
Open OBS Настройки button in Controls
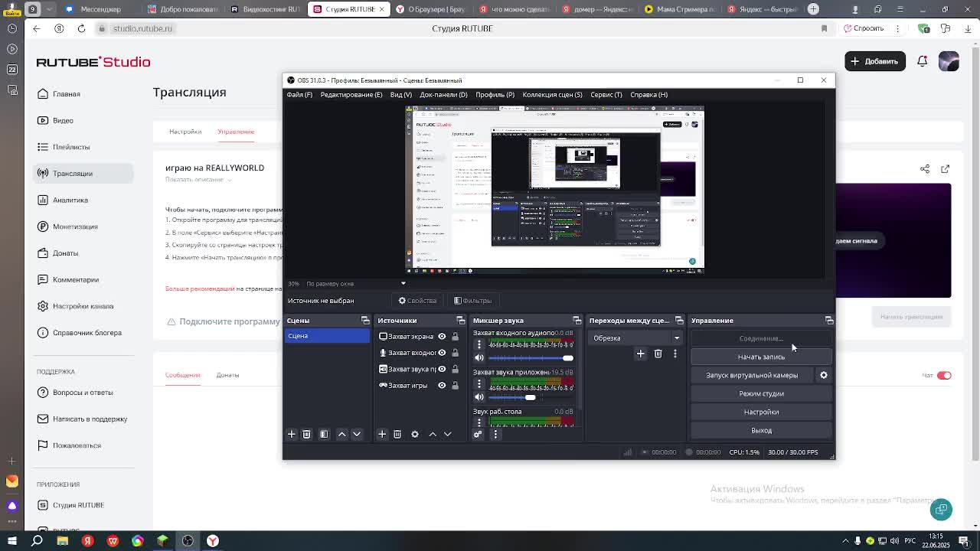tap(761, 412)
